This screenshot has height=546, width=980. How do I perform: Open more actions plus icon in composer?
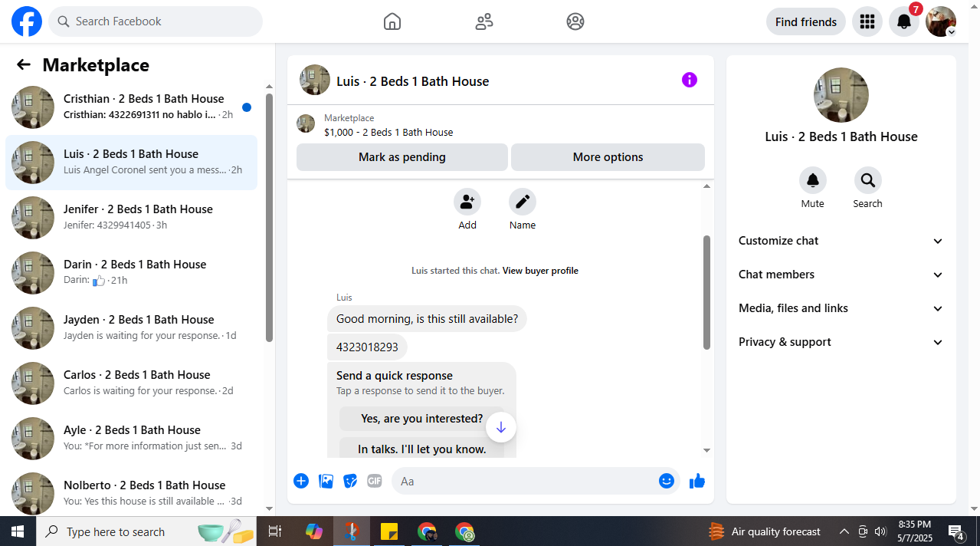pos(301,481)
